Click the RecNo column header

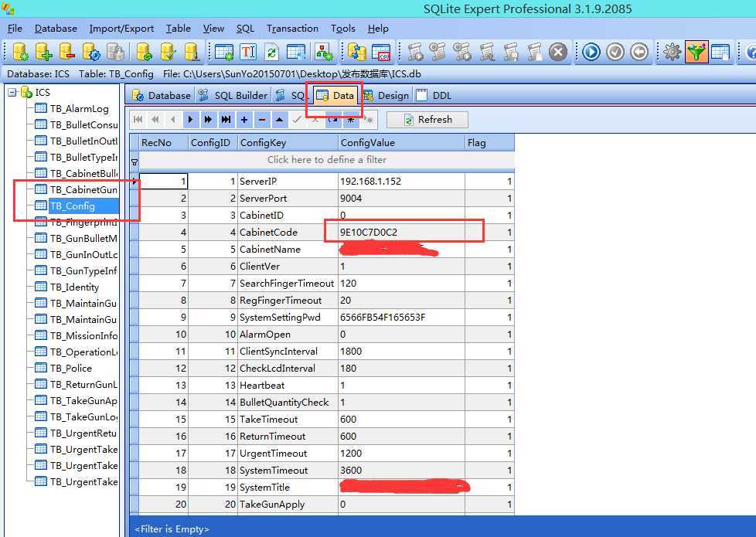(163, 143)
